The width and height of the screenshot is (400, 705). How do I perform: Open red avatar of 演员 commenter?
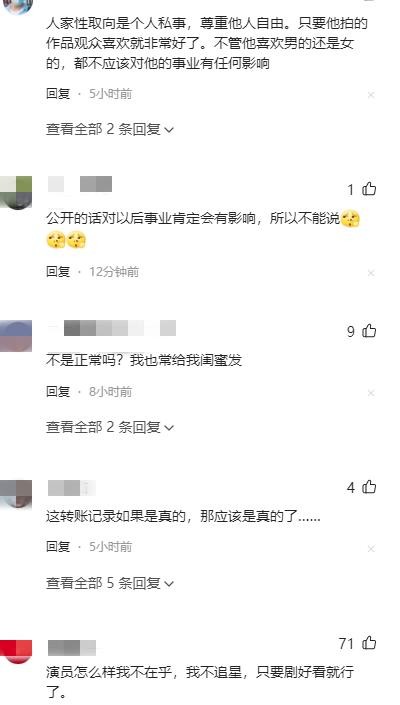(x=16, y=652)
